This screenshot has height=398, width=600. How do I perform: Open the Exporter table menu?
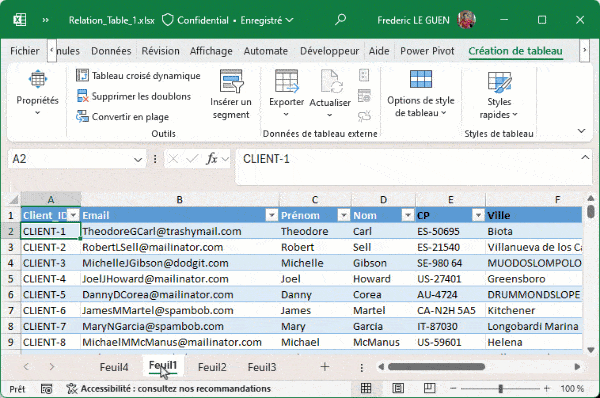tap(286, 93)
